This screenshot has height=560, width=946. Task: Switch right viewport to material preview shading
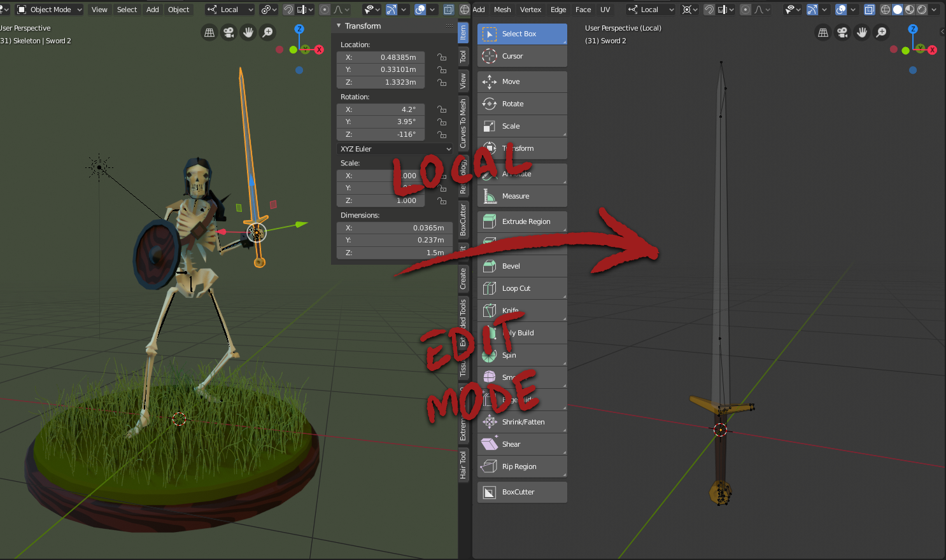tap(910, 10)
